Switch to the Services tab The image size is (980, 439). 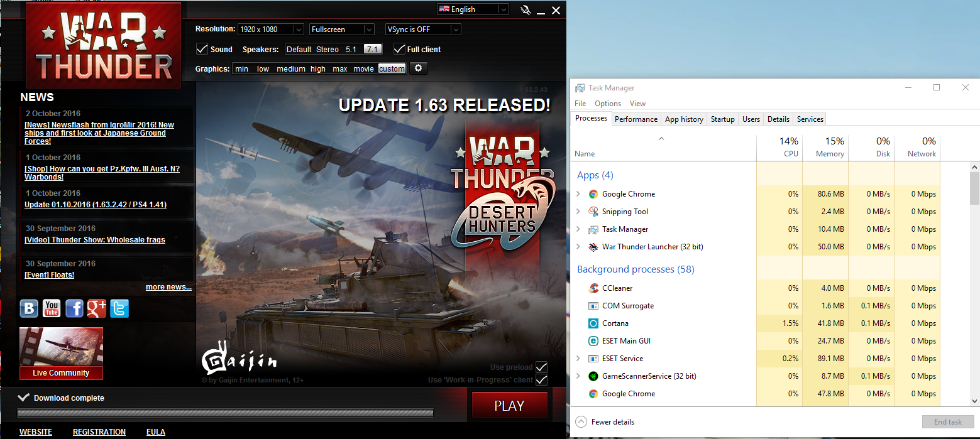(x=810, y=119)
